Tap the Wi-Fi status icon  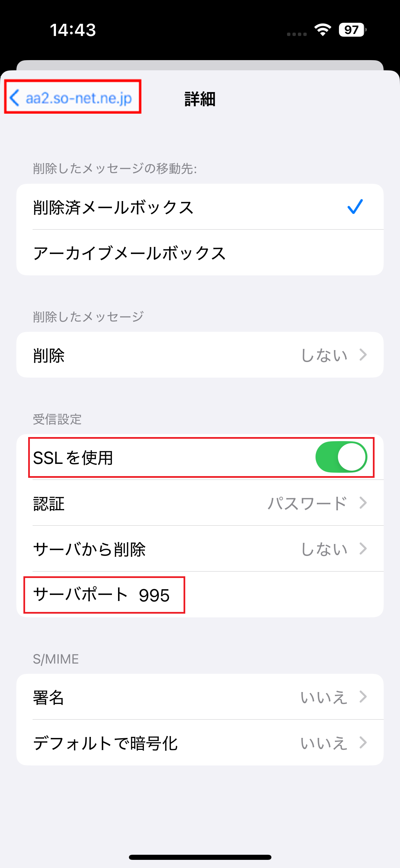point(322,30)
